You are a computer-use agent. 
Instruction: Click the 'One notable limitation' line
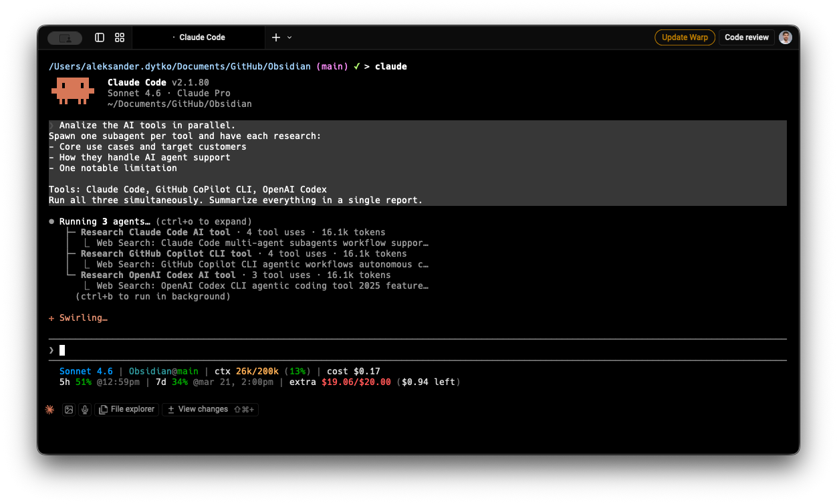click(113, 168)
